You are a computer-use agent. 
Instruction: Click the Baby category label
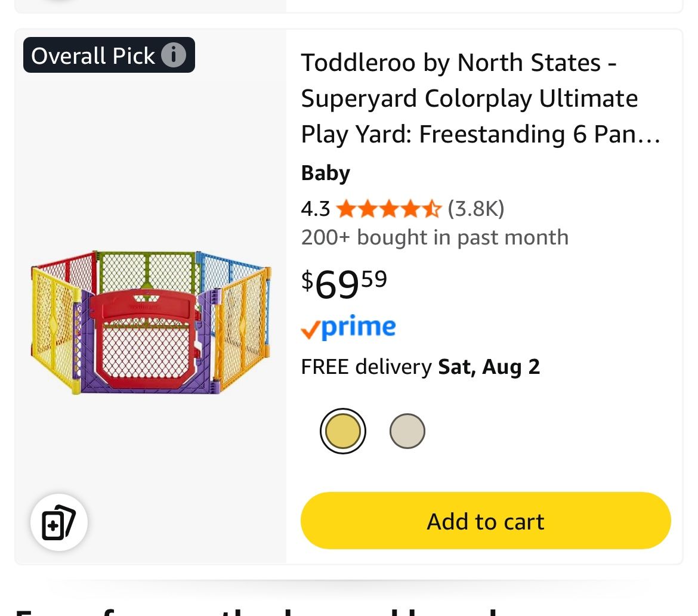(325, 173)
